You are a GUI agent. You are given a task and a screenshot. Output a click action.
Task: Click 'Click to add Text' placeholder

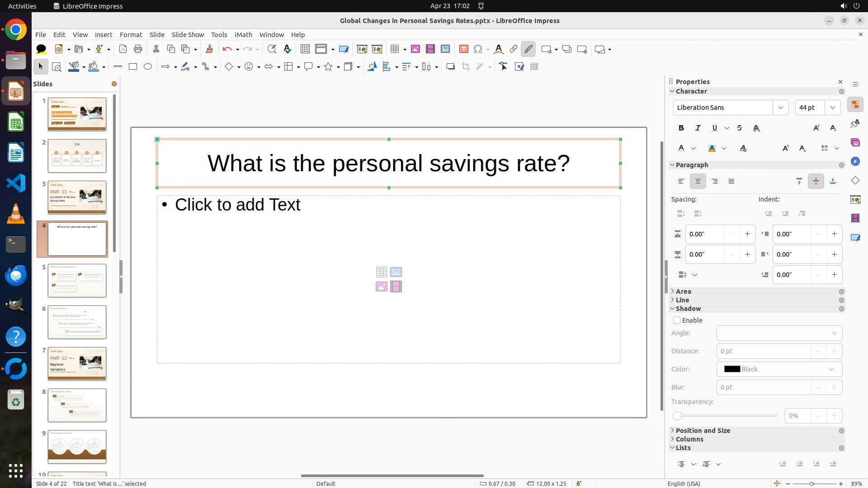click(237, 205)
